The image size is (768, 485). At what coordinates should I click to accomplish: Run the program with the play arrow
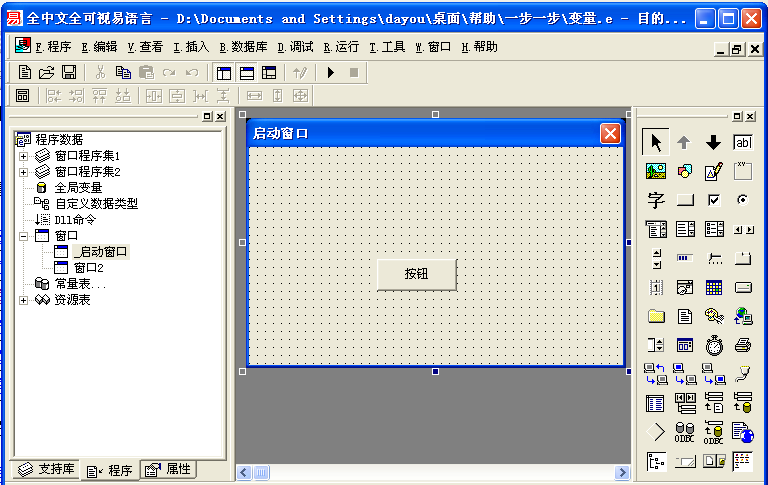[331, 73]
